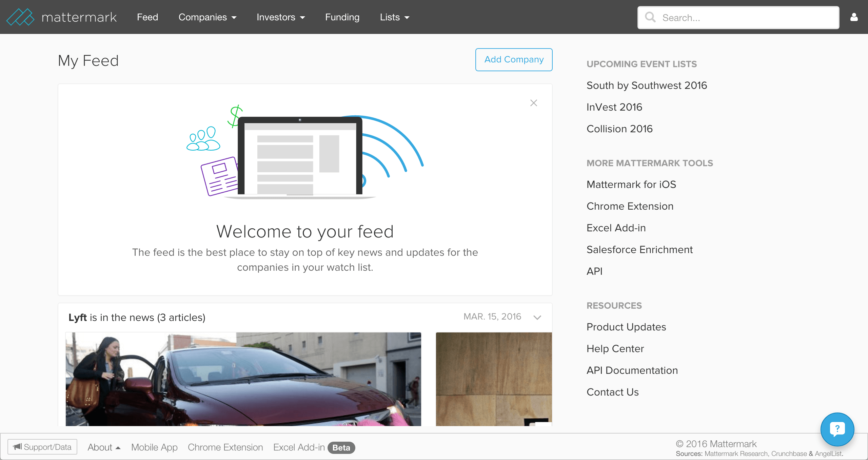This screenshot has width=868, height=460.
Task: Click the Lyft company name in headline
Action: click(78, 317)
